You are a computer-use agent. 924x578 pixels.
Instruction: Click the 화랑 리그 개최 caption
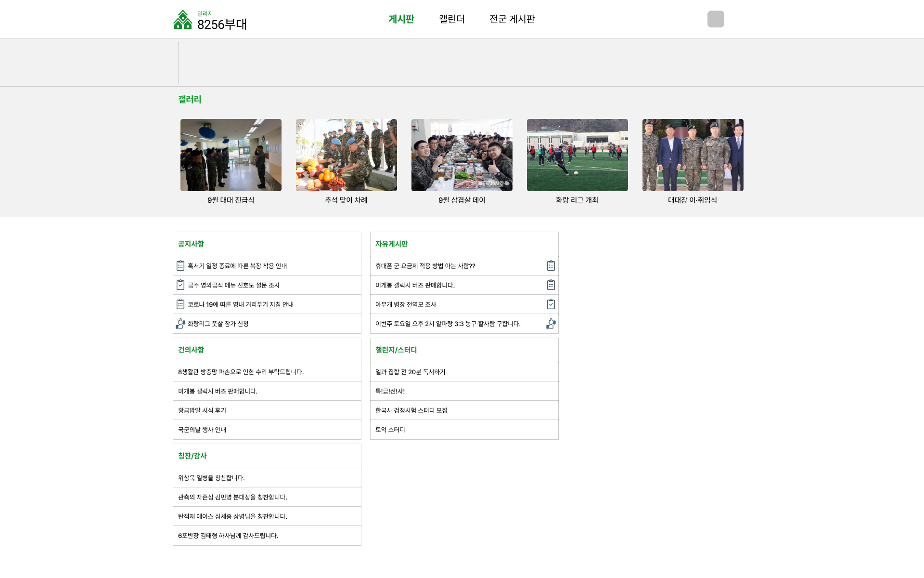click(x=577, y=200)
